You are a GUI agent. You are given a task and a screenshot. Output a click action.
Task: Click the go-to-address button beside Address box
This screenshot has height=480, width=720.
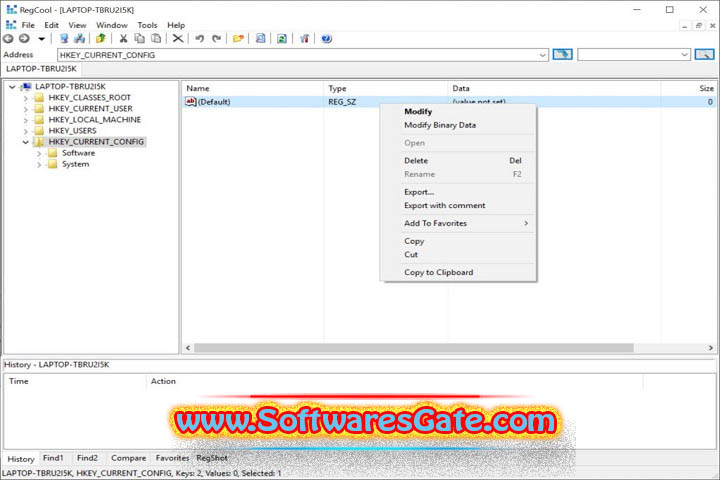click(x=562, y=55)
